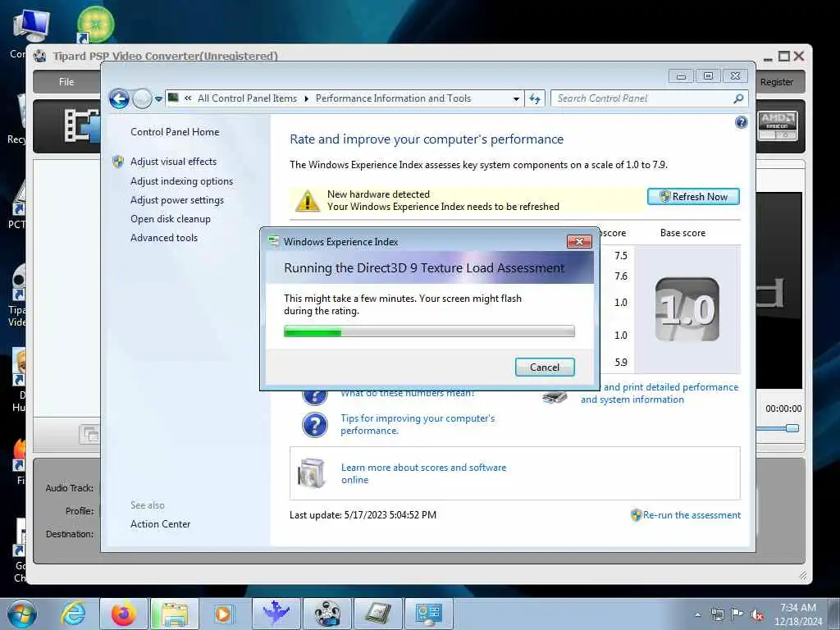Open print detailed performance and system information
This screenshot has width=840, height=630.
pos(660,393)
